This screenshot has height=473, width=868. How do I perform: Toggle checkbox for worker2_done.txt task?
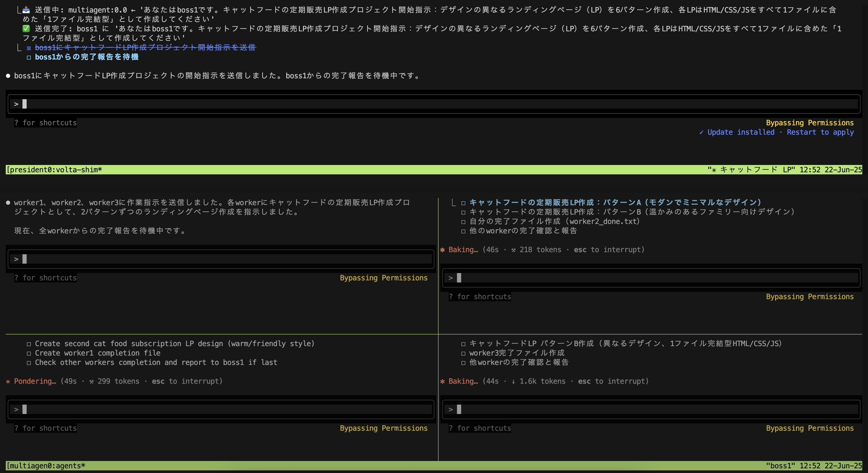[x=463, y=222]
